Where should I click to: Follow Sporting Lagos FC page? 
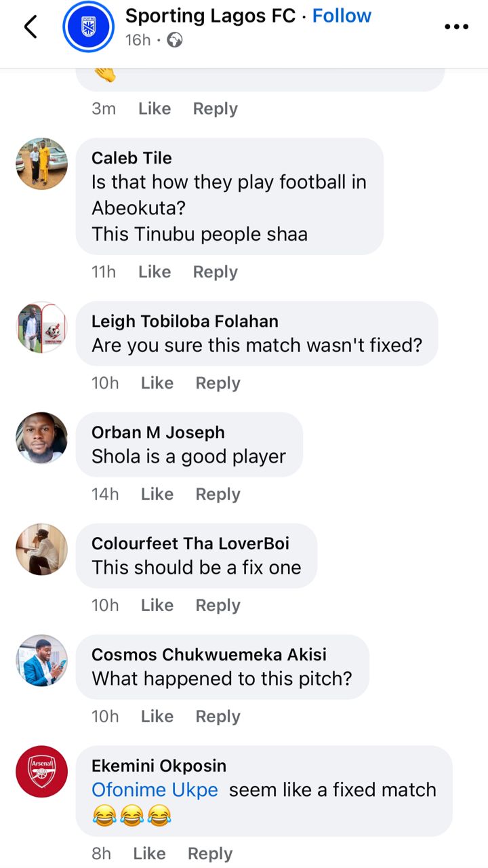[342, 16]
